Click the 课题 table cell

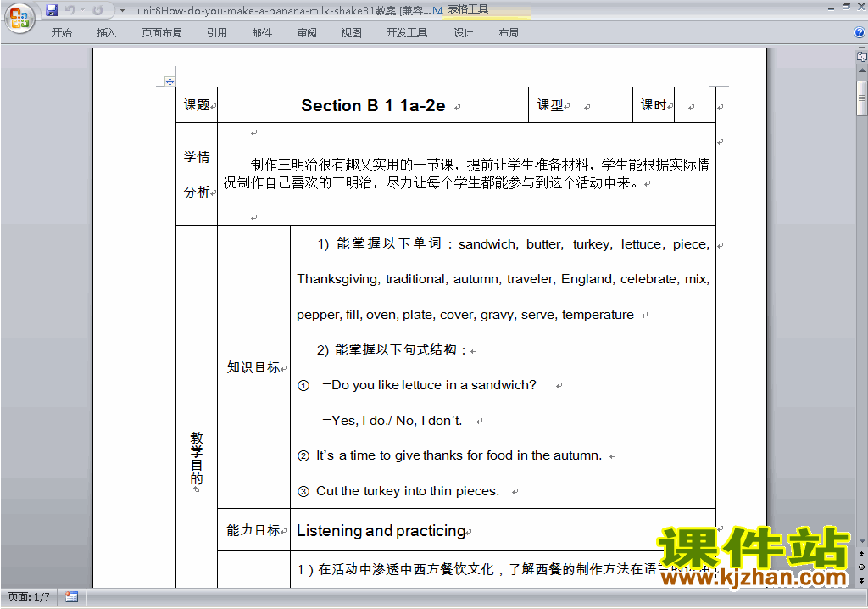point(197,104)
